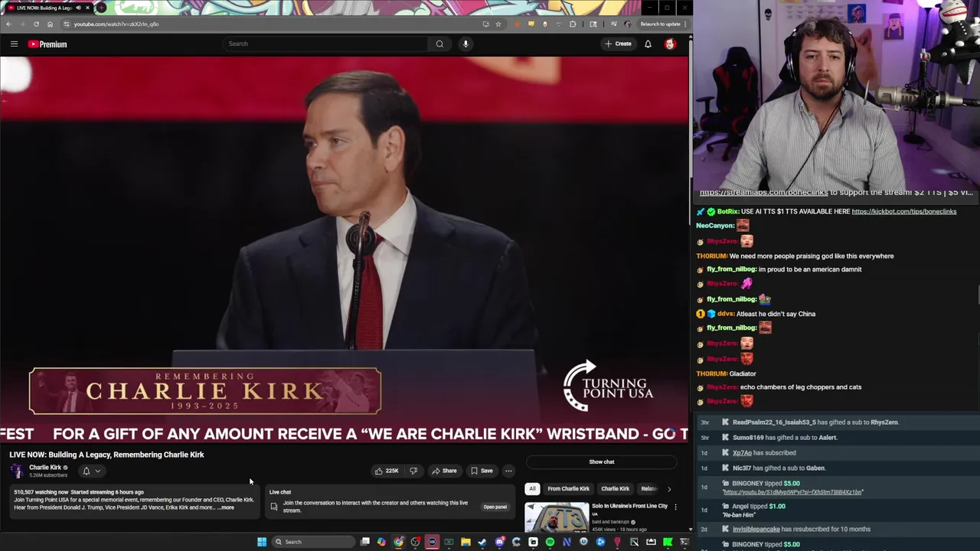Open Discord from the taskbar

pyautogui.click(x=499, y=542)
